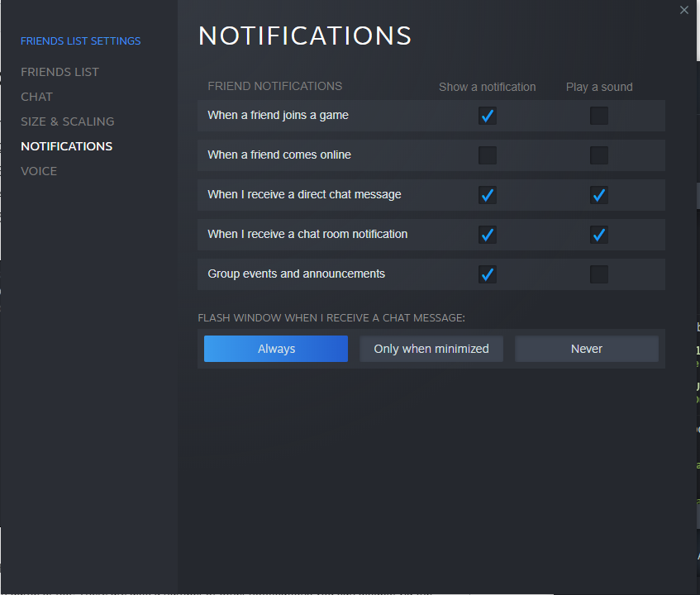The height and width of the screenshot is (595, 700).
Task: Close the settings window
Action: coord(683,10)
